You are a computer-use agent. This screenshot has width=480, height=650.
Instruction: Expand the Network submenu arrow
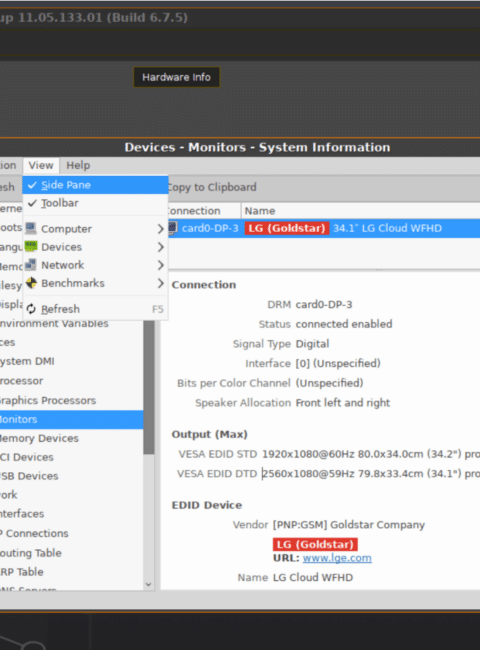[160, 265]
